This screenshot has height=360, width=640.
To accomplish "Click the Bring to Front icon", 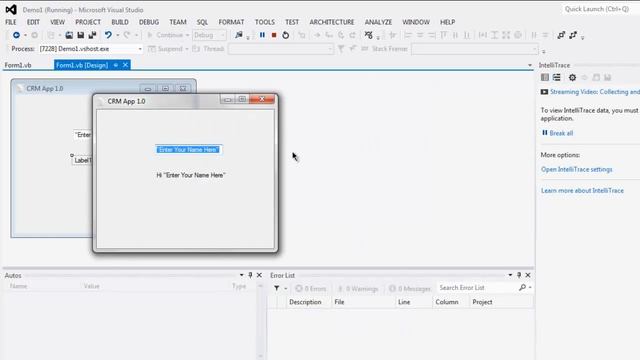I will tap(561, 35).
